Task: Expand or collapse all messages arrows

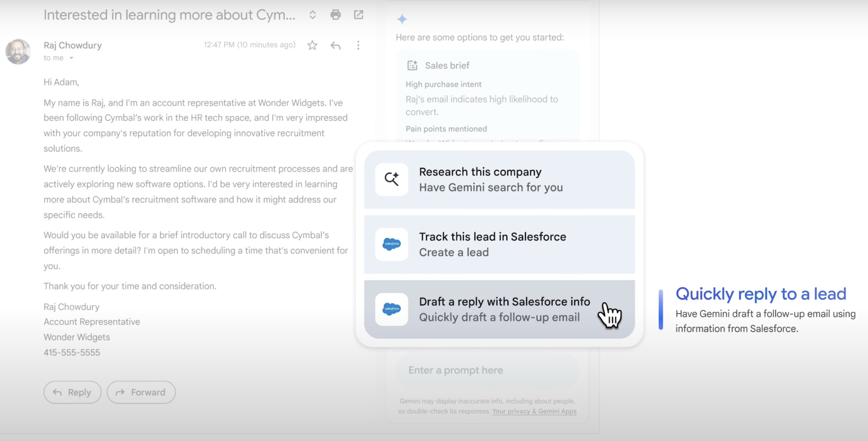Action: (x=312, y=15)
